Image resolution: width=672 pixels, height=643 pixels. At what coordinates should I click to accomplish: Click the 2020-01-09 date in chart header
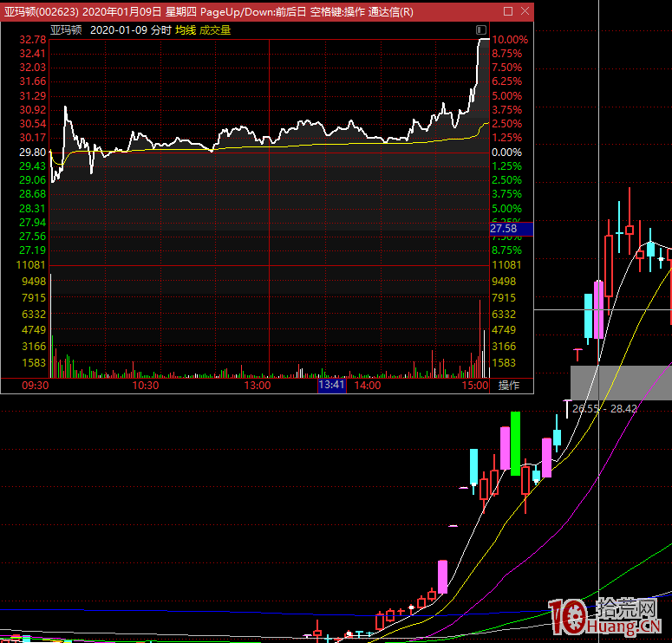coord(119,29)
